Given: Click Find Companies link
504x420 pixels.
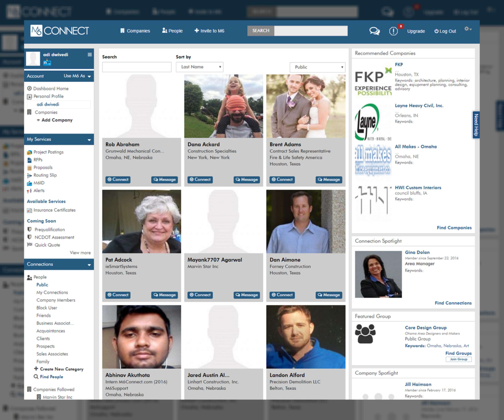Looking at the screenshot, I should coord(454,227).
